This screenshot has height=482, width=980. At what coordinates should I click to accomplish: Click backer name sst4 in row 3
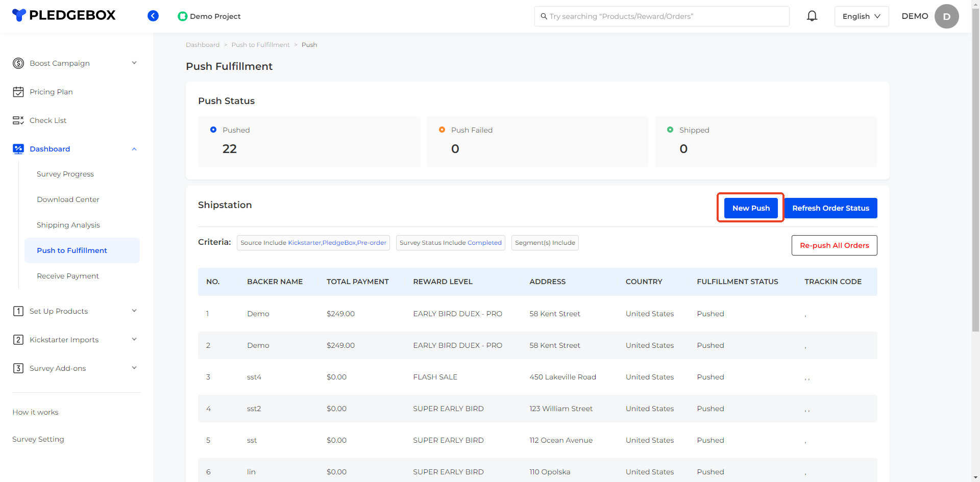254,377
